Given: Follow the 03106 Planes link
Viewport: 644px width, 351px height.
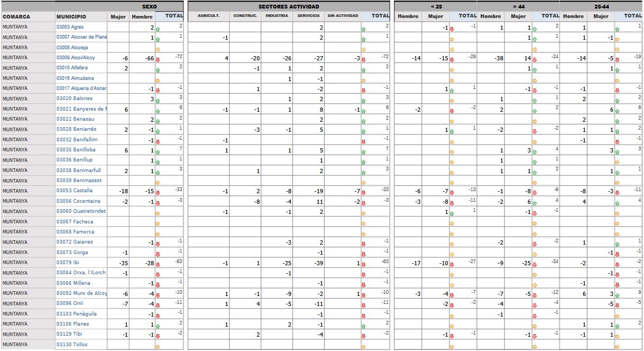Looking at the screenshot, I should point(72,324).
